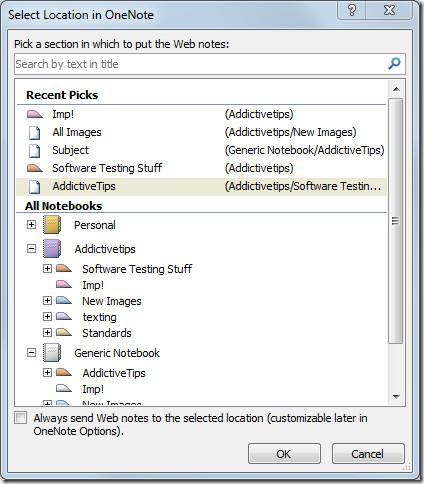Click the pink Imp! section icon under Addictivetips

tap(64, 284)
